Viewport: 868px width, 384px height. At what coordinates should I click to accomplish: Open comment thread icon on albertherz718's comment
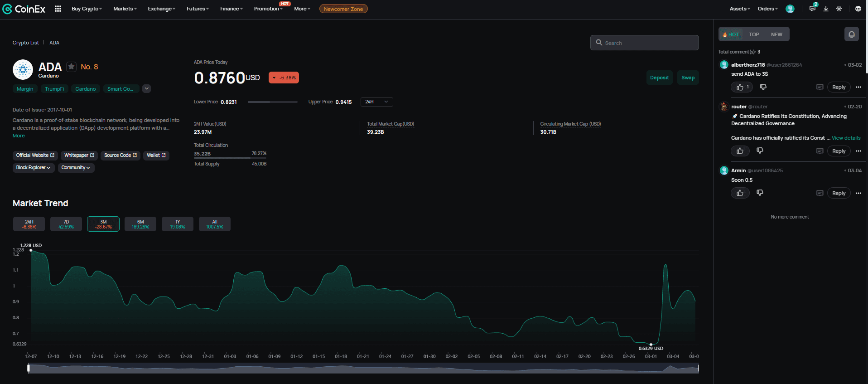tap(820, 87)
